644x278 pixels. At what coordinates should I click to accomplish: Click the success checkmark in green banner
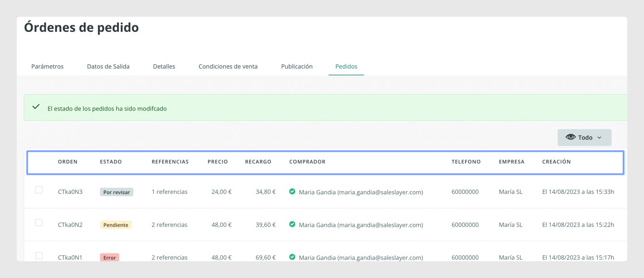36,107
